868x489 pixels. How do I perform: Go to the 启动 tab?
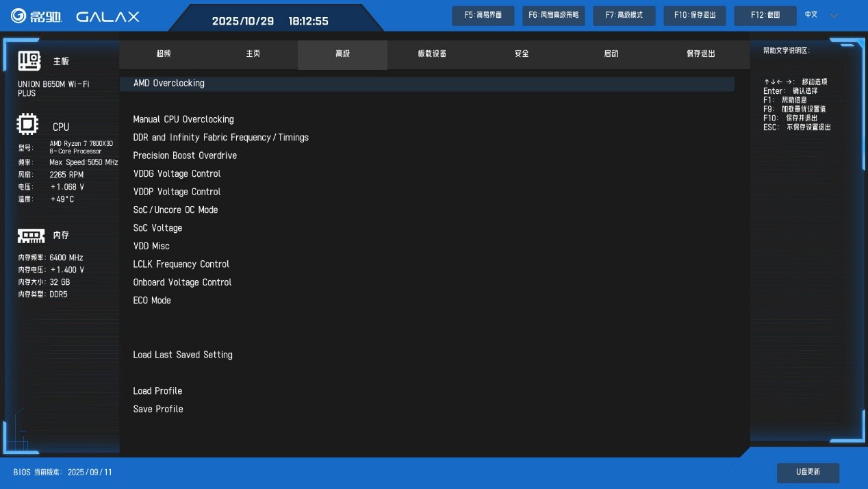click(x=611, y=54)
